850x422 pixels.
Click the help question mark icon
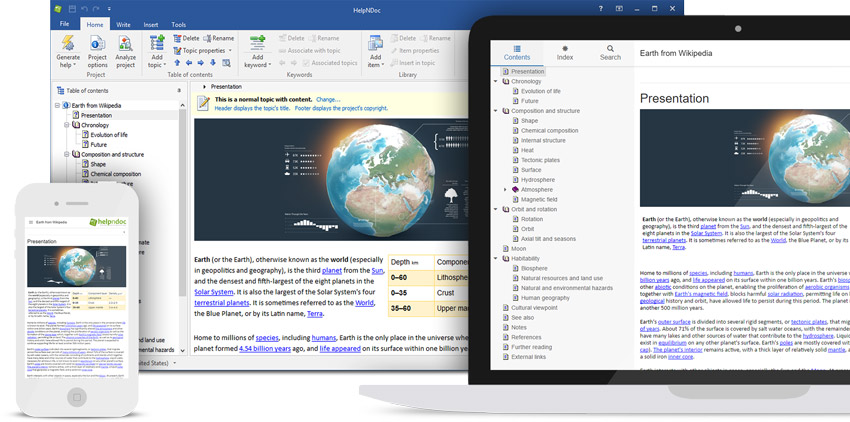click(601, 9)
